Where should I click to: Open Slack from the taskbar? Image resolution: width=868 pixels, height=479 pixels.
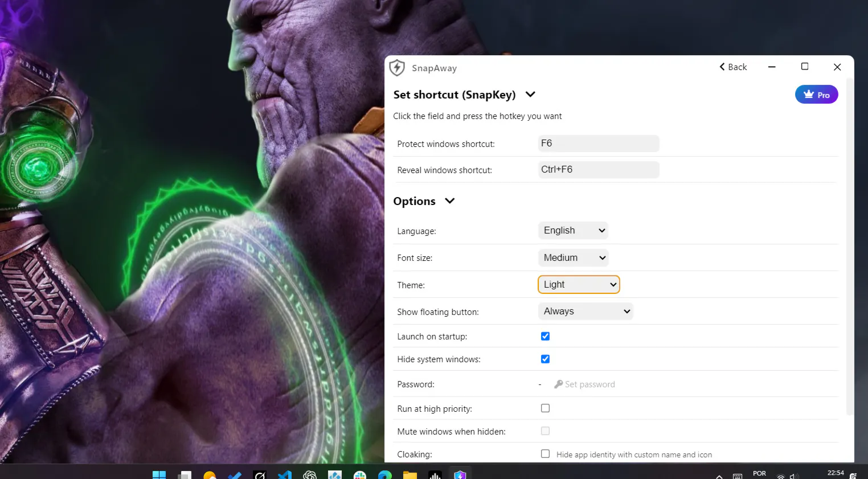pos(360,475)
